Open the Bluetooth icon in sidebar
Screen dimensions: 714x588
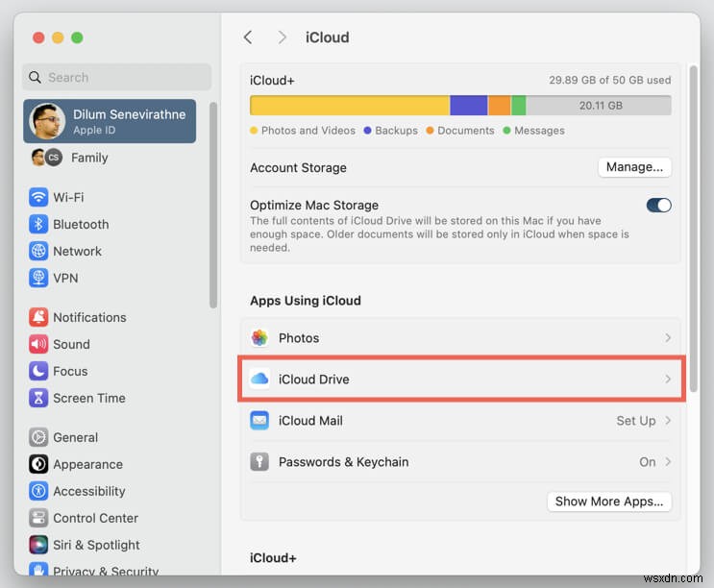point(38,224)
